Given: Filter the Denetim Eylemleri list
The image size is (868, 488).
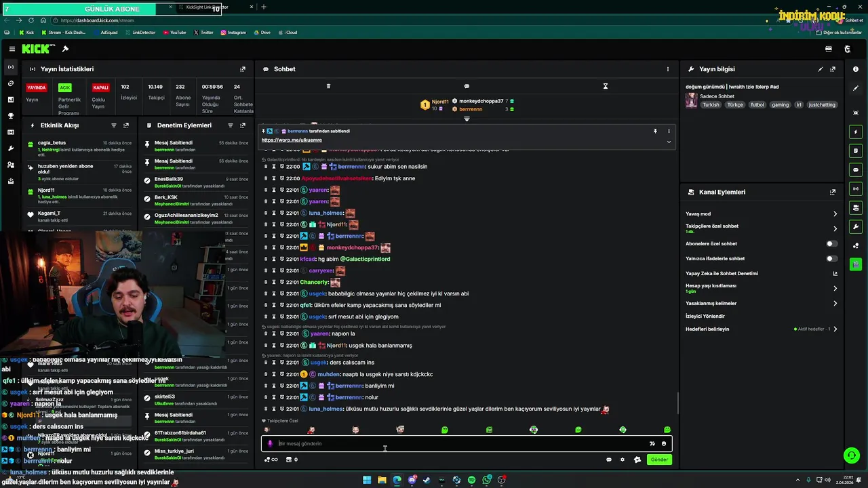Looking at the screenshot, I should 231,125.
